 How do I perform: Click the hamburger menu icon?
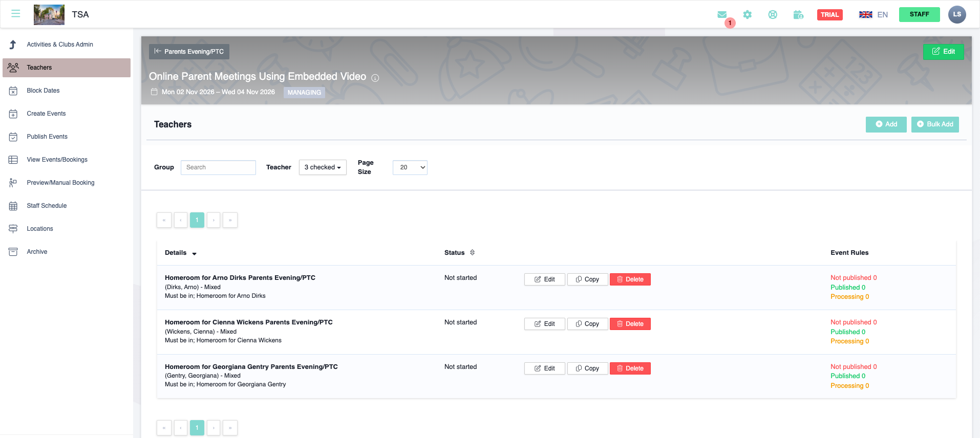pos(16,14)
